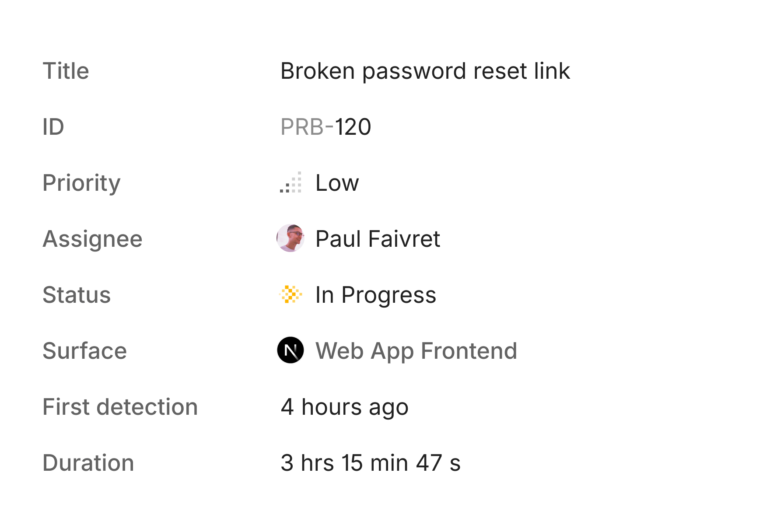Viewport: 770px width, 532px height.
Task: Click the '4 hours ago' detection time
Action: (344, 407)
